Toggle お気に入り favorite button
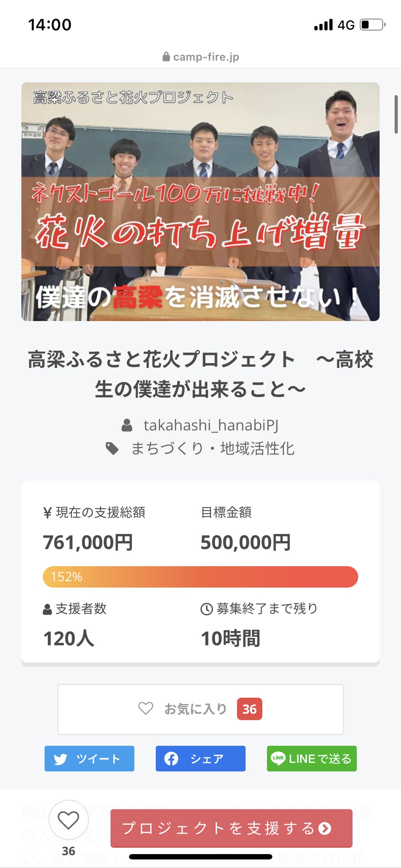This screenshot has width=401, height=868. click(200, 709)
